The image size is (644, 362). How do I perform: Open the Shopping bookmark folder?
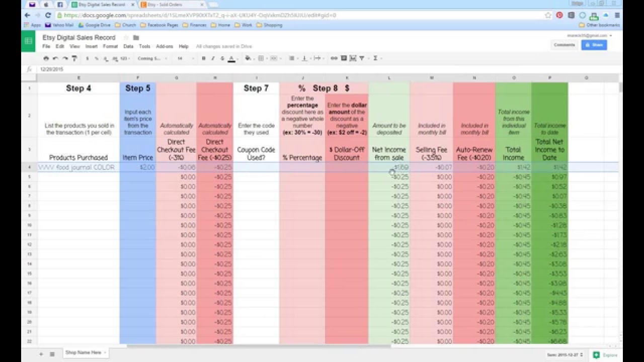pos(269,25)
